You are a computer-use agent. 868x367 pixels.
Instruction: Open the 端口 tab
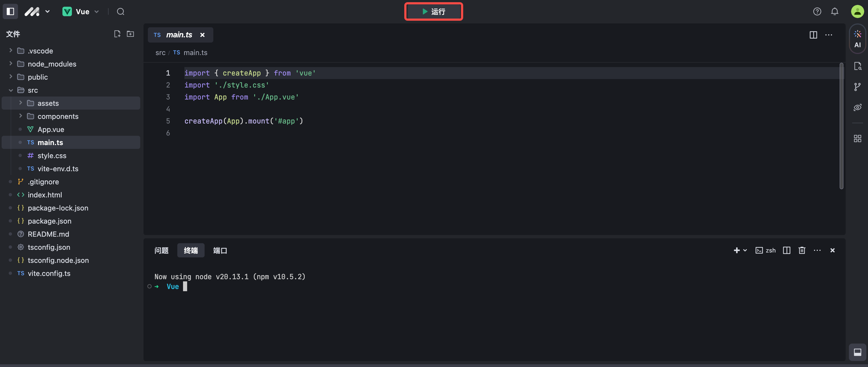coord(220,250)
